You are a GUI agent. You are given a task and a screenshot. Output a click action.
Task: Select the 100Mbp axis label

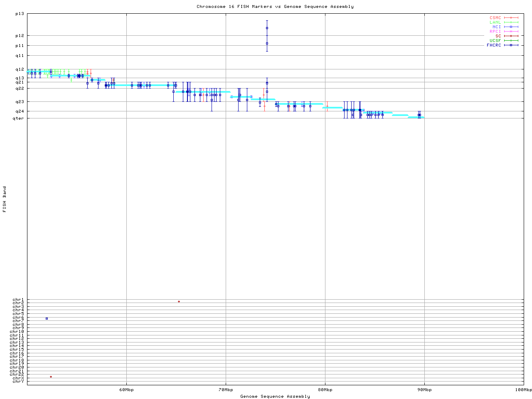pyautogui.click(x=523, y=390)
